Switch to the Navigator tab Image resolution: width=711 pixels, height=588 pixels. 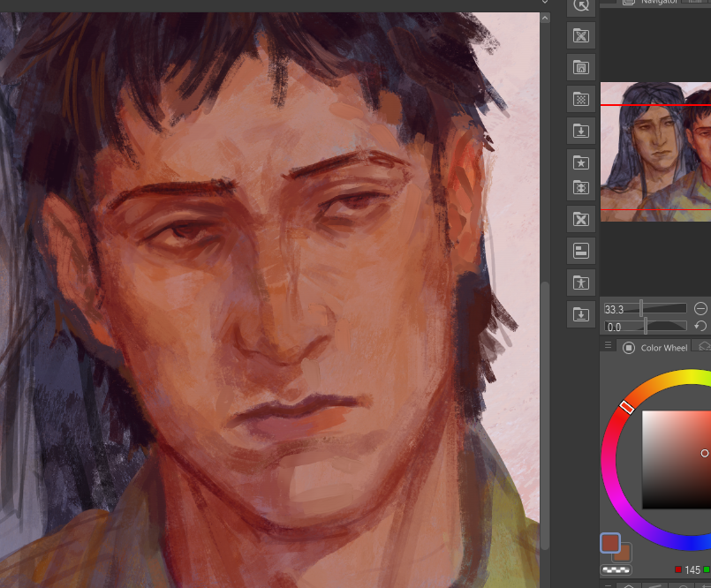coord(651,3)
